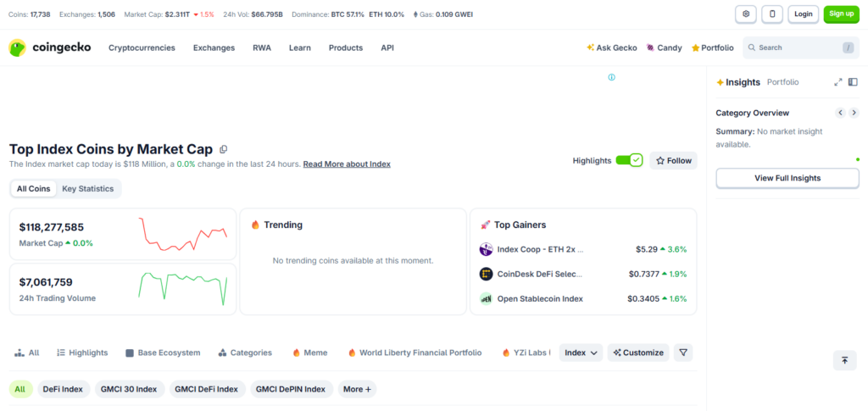Open the Cryptocurrencies menu
The height and width of the screenshot is (411, 868).
pyautogui.click(x=142, y=47)
